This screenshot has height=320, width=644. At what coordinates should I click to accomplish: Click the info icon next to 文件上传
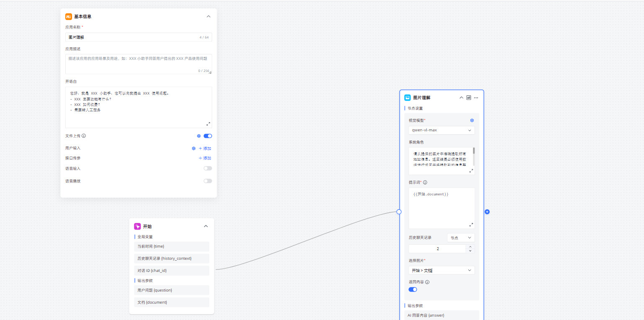(x=84, y=136)
